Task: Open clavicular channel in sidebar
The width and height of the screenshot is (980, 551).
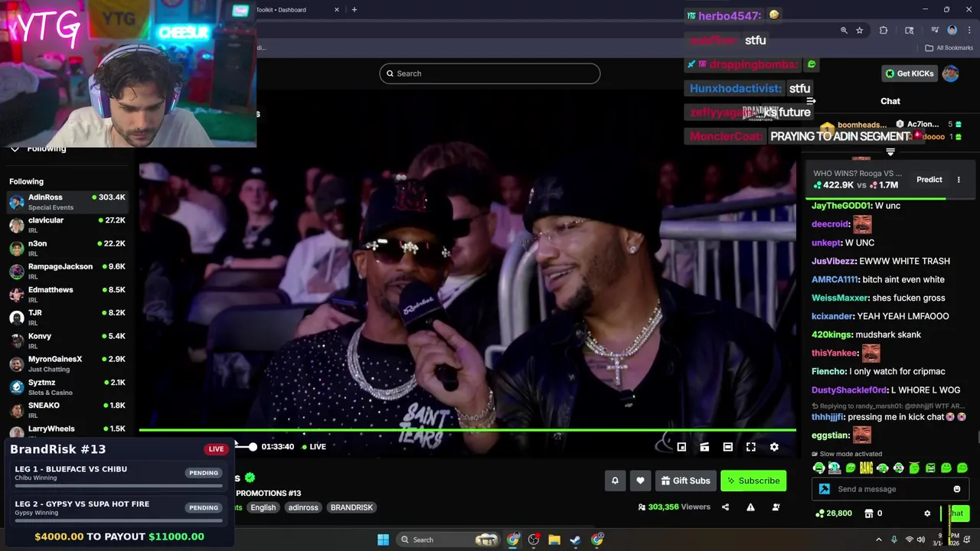Action: [68, 225]
